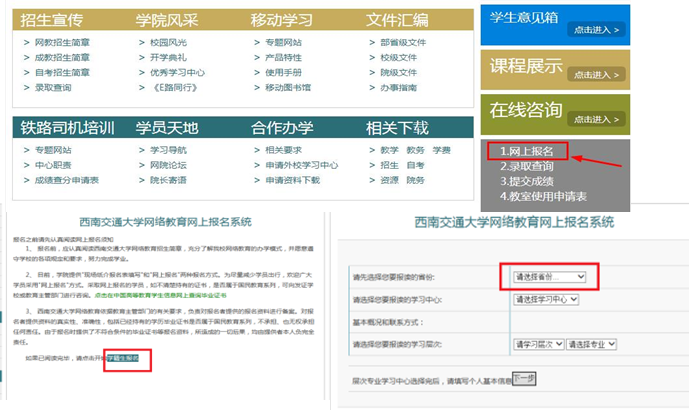
Task: Click 点击进入 in 学生意见箱 banner
Action: click(x=596, y=30)
